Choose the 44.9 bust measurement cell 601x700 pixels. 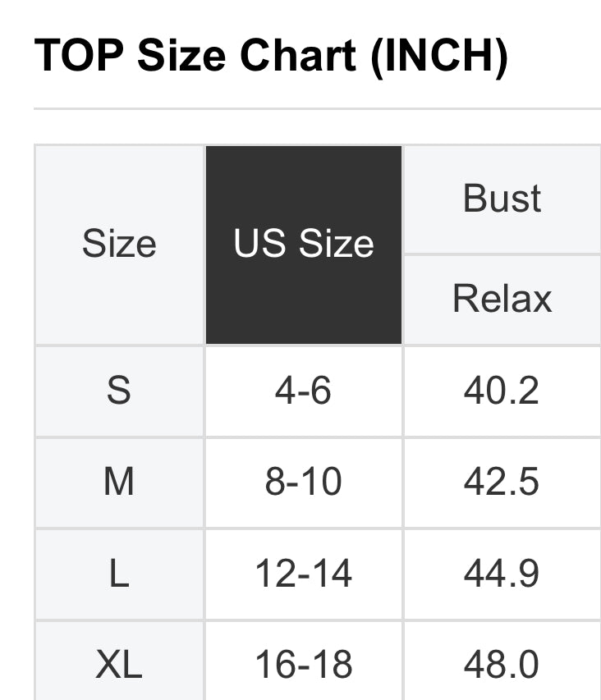502,574
